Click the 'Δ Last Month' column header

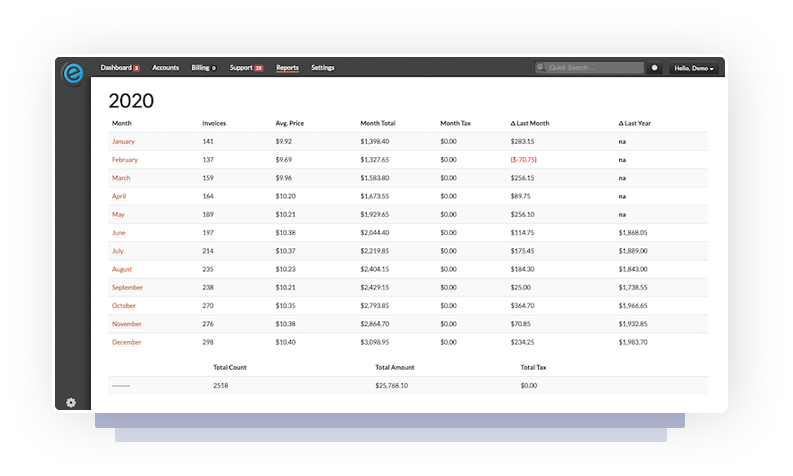pos(530,123)
